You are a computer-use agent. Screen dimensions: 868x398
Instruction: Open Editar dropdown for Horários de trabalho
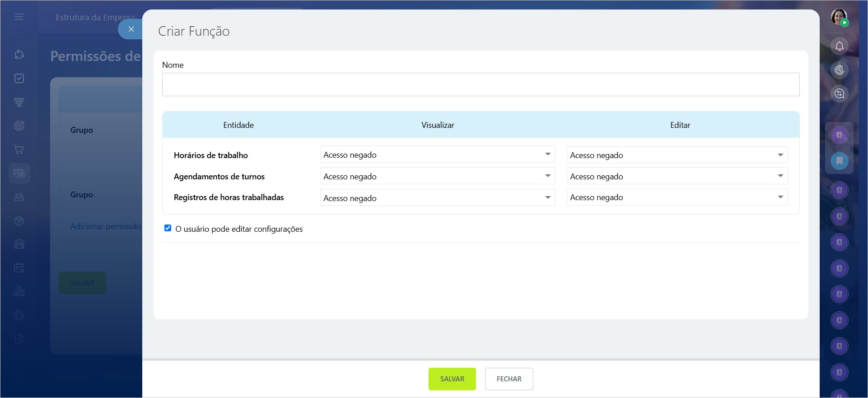[677, 155]
